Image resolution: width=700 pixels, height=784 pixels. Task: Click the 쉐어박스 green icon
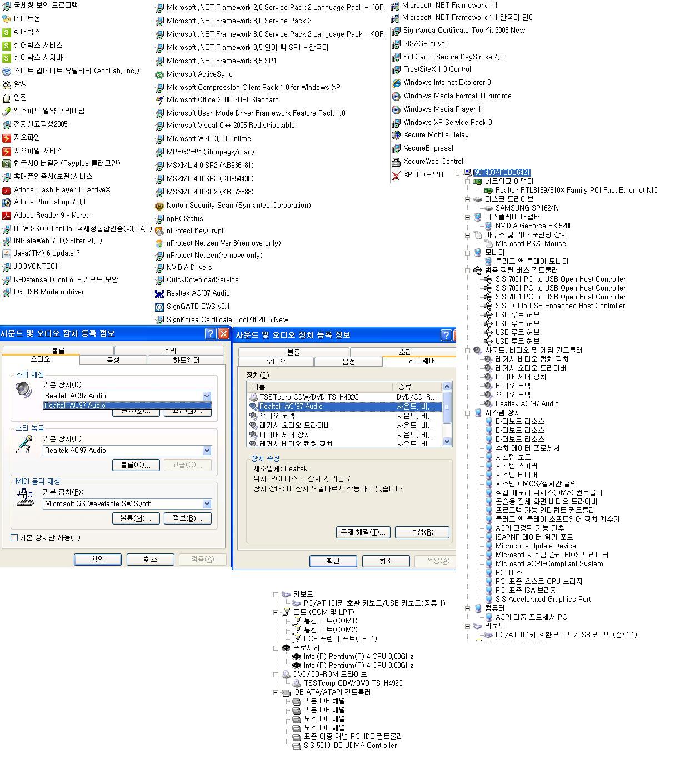[x=7, y=32]
